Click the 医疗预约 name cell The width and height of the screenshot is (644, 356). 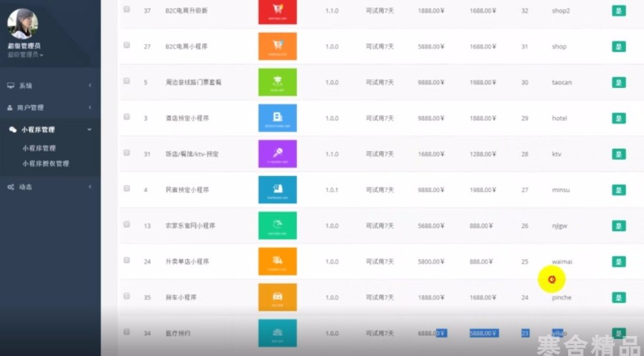(x=177, y=333)
